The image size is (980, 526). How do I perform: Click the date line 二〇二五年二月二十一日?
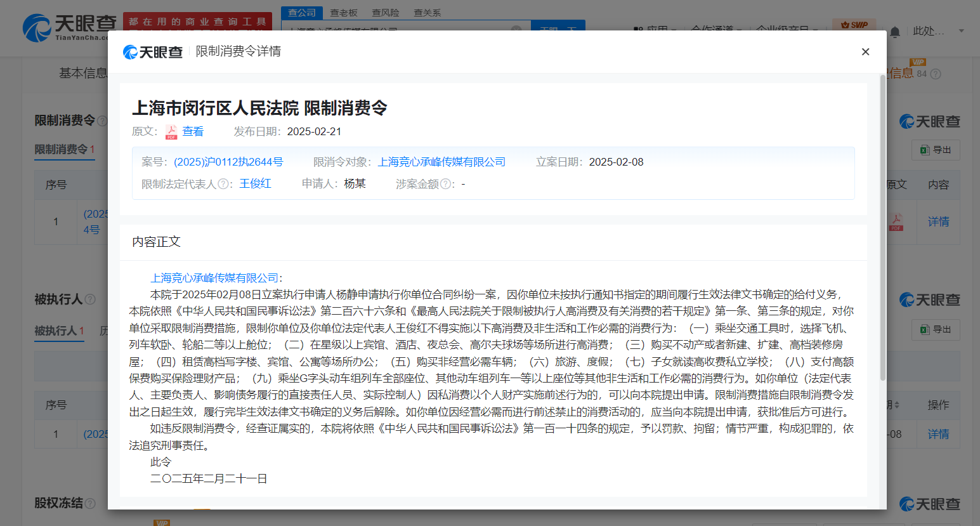[x=209, y=478]
